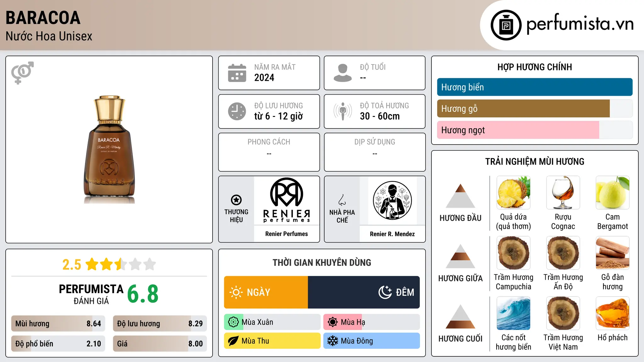Click the Nước Hoa Unisex subtitle
Viewport: 644px width, 362px height.
pyautogui.click(x=49, y=36)
